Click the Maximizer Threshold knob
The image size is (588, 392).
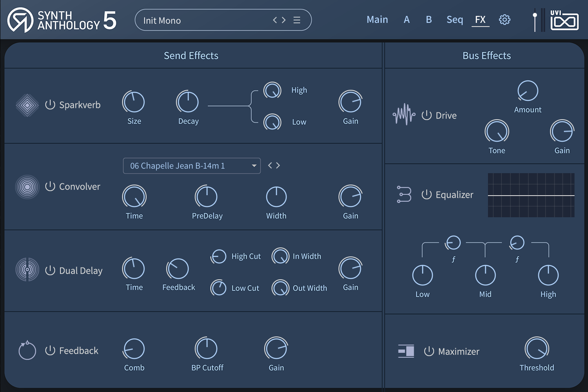tap(537, 348)
